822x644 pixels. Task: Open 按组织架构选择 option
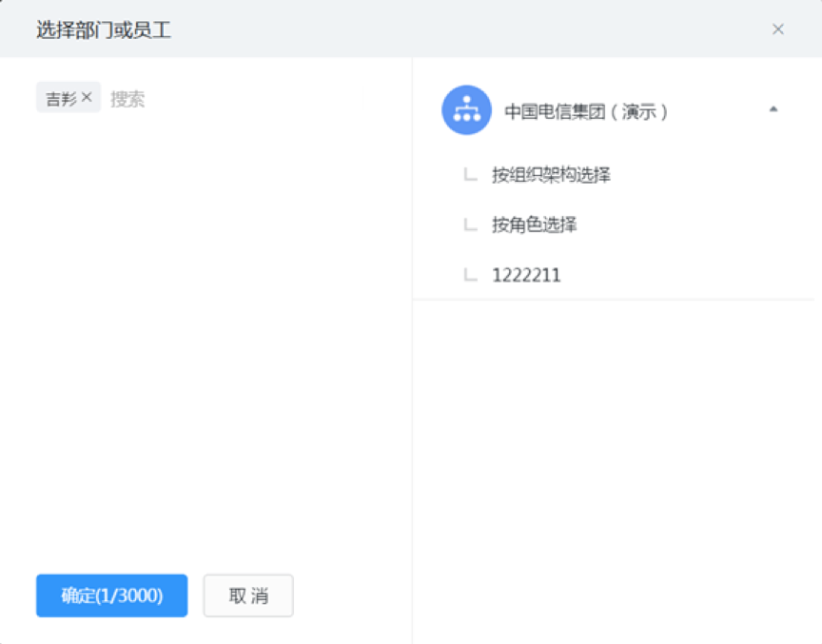pos(551,174)
